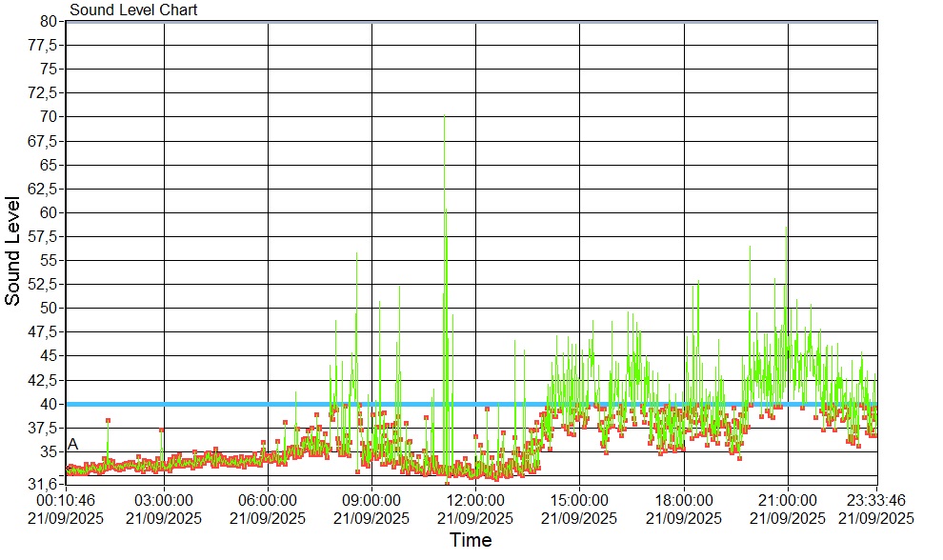Click the tip of the tallest 70 dB peak

tap(444, 116)
